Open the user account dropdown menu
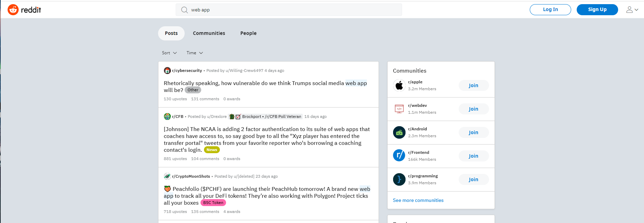This screenshot has height=223, width=644. click(632, 10)
